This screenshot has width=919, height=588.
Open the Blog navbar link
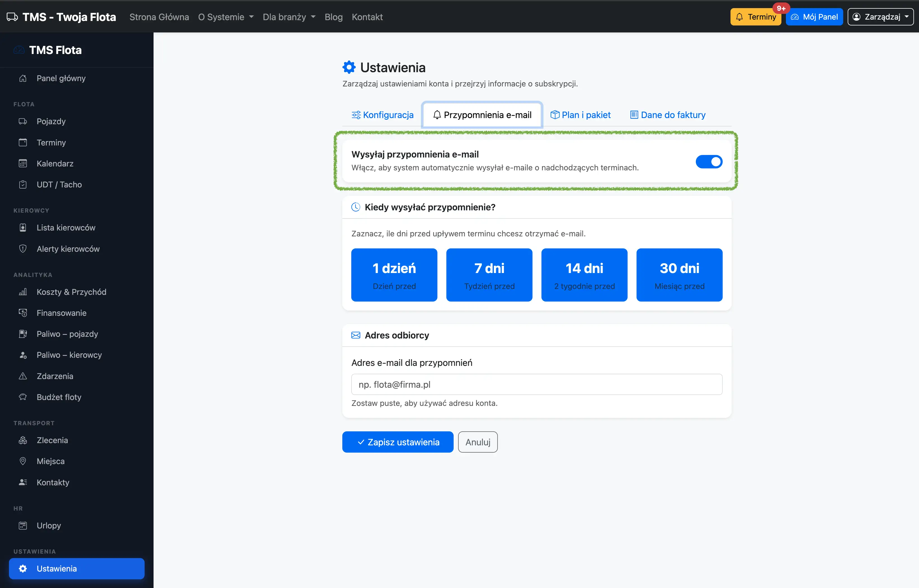click(334, 17)
